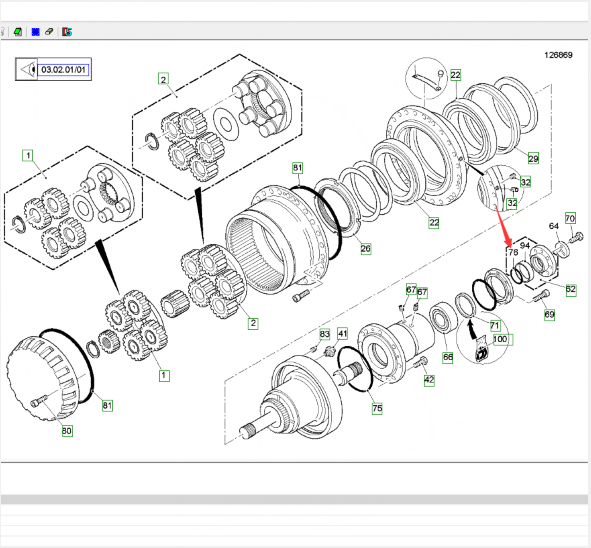Select part callout 75 O-ring label
This screenshot has width=591, height=548.
tap(377, 409)
